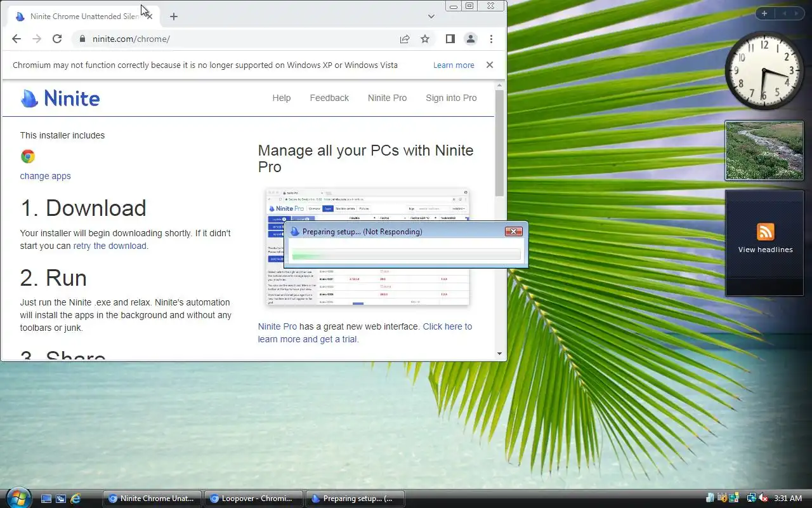Click the Learn more link in warning bar
812x508 pixels.
pyautogui.click(x=454, y=65)
